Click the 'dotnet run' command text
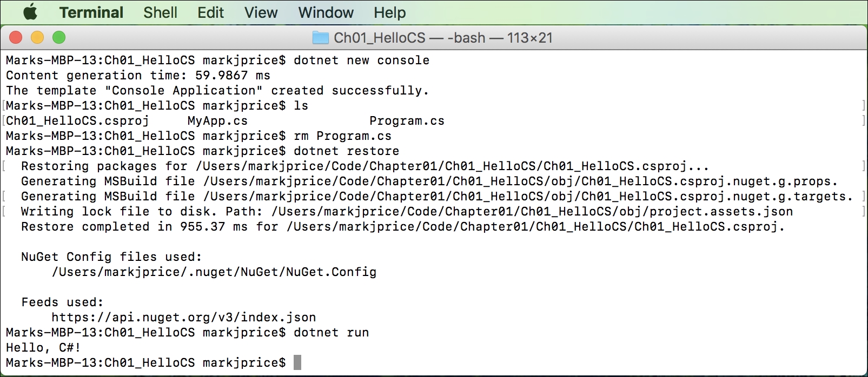 332,333
